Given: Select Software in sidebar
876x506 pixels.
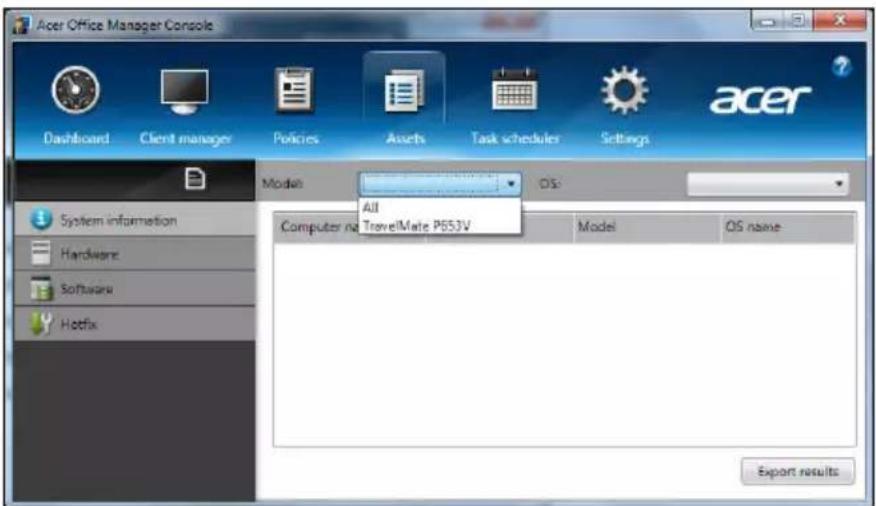Looking at the screenshot, I should click(135, 289).
